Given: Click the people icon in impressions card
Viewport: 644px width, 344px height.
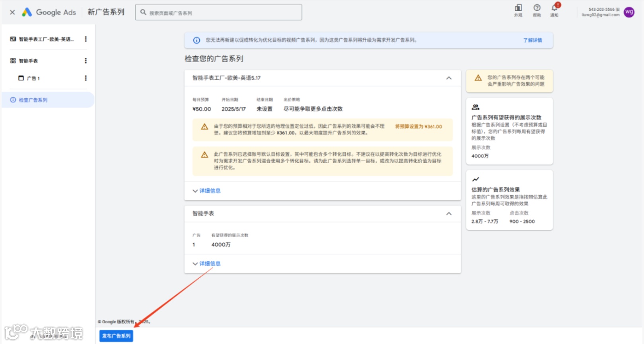Looking at the screenshot, I should coord(475,107).
